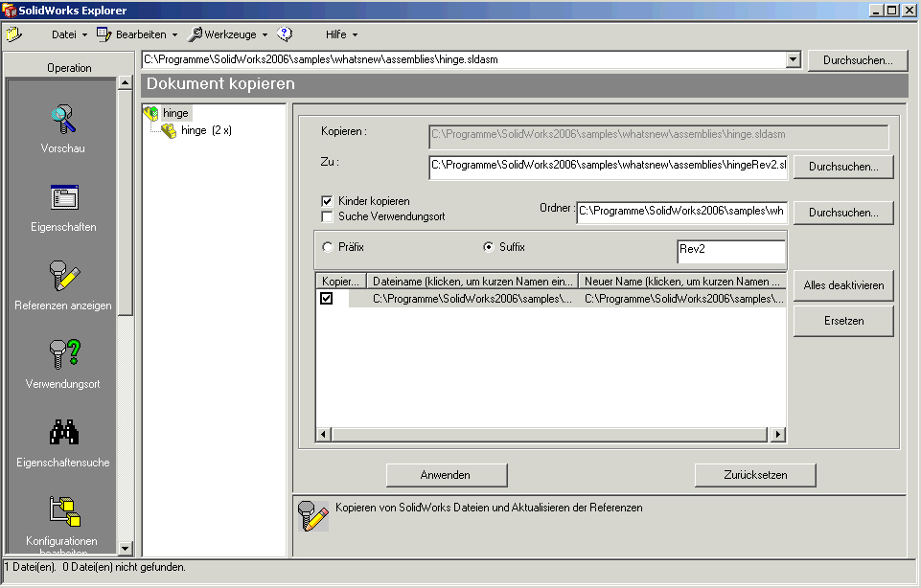921x588 pixels.
Task: Click operation panel scroll down arrow
Action: click(126, 549)
